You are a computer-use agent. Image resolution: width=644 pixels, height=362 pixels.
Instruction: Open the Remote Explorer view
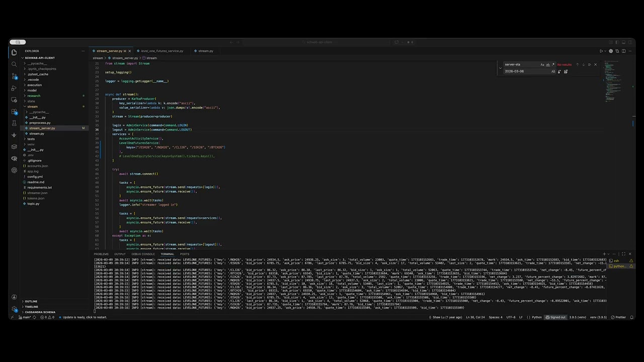(14, 100)
